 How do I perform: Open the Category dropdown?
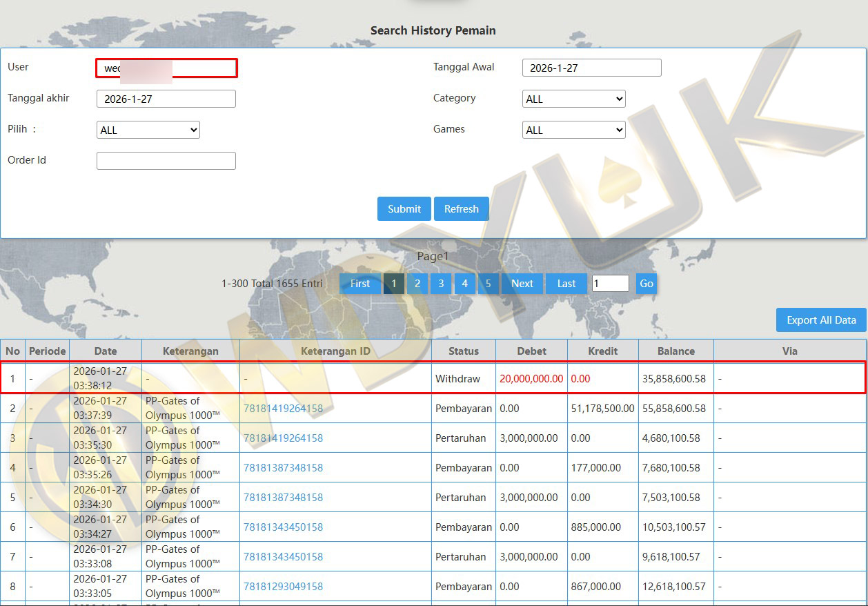[x=573, y=99]
